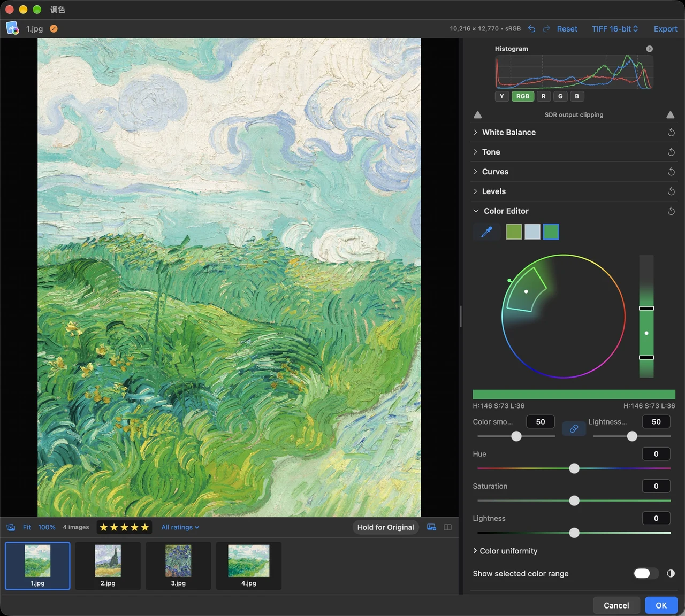The height and width of the screenshot is (616, 685).
Task: Open the 3.jpg thumbnail
Action: point(178,566)
